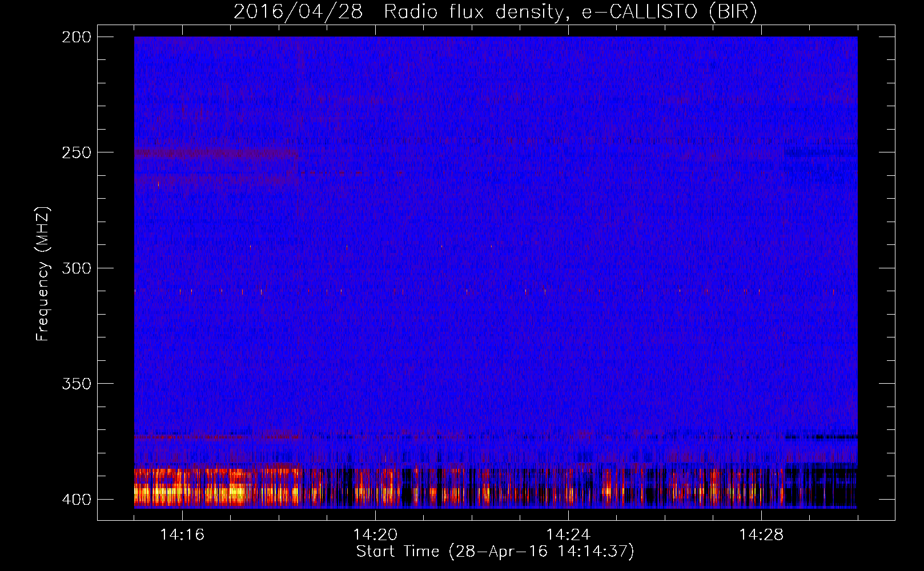This screenshot has height=571, width=924.
Task: Click the 300 frequency tick label
Action: 77,268
